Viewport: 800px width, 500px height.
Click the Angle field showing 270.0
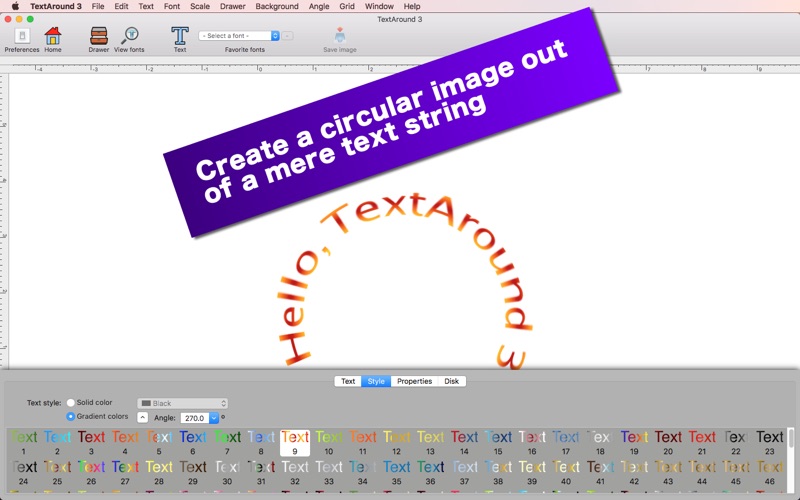click(x=195, y=418)
